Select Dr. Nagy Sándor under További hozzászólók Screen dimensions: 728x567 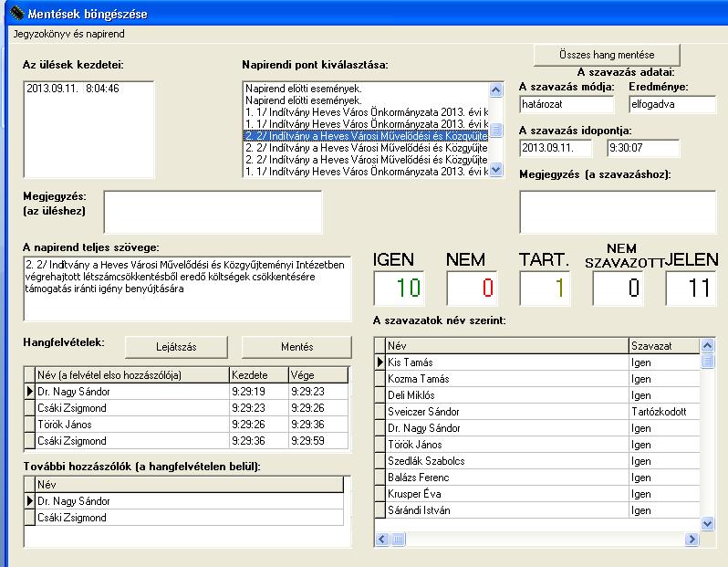click(190, 501)
